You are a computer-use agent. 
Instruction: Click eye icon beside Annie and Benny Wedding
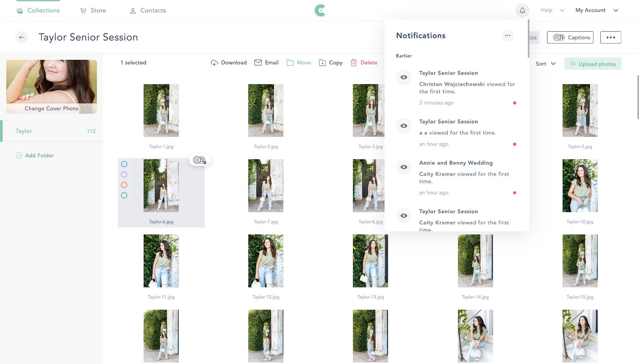[404, 167]
